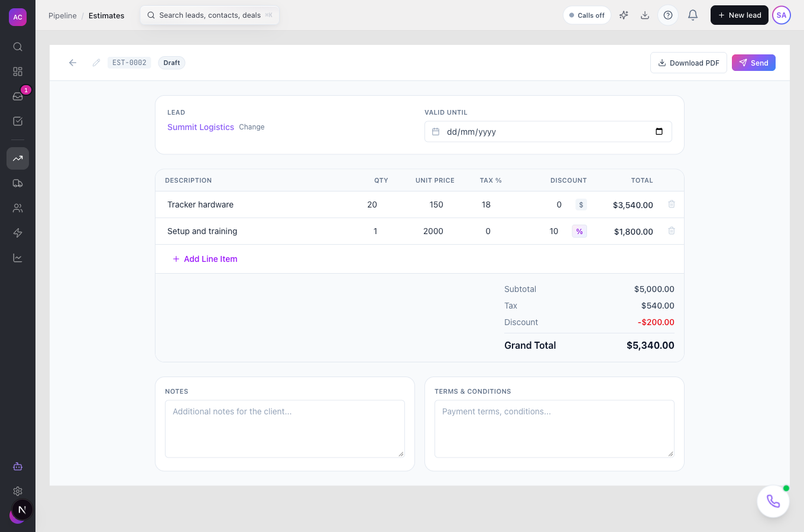
Task: Delete the Tracker hardware line item
Action: tap(672, 204)
